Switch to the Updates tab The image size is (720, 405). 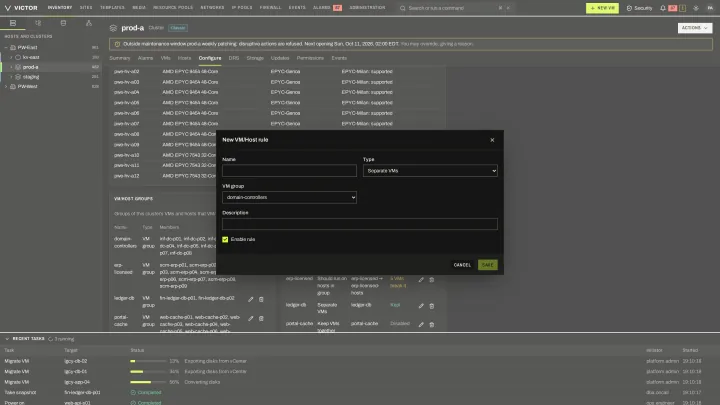point(280,58)
